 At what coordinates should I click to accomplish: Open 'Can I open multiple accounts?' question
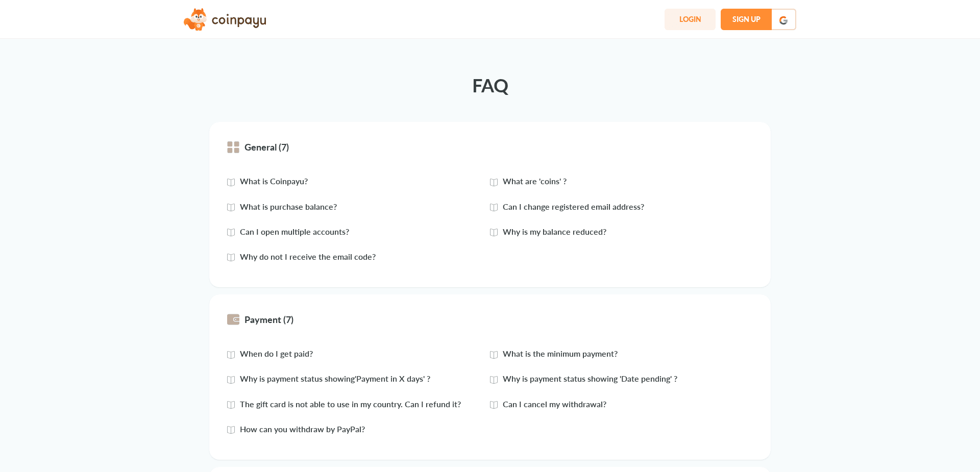click(295, 232)
